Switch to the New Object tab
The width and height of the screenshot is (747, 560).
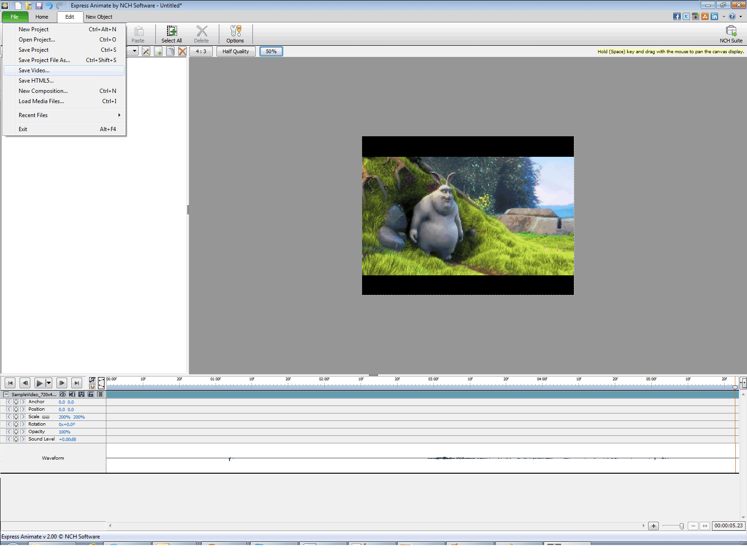(x=99, y=17)
